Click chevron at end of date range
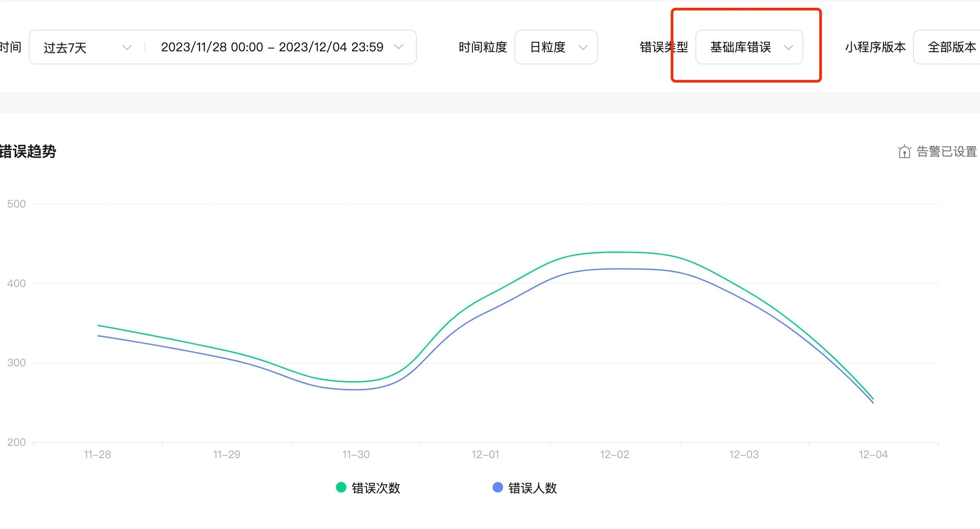 pos(398,47)
